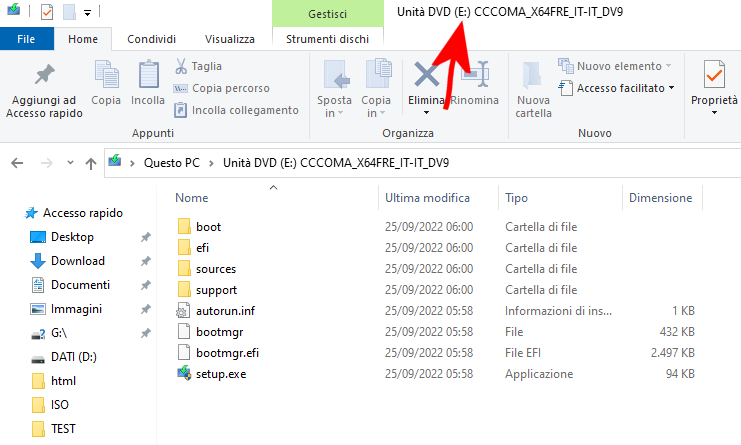Open the recent locations dropdown chevron
The width and height of the screenshot is (741, 445).
[70, 163]
